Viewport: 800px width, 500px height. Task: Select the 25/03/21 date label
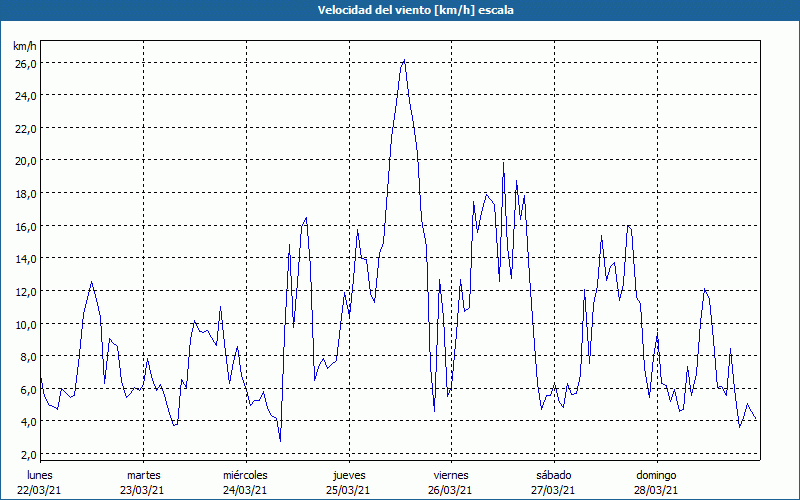348,490
